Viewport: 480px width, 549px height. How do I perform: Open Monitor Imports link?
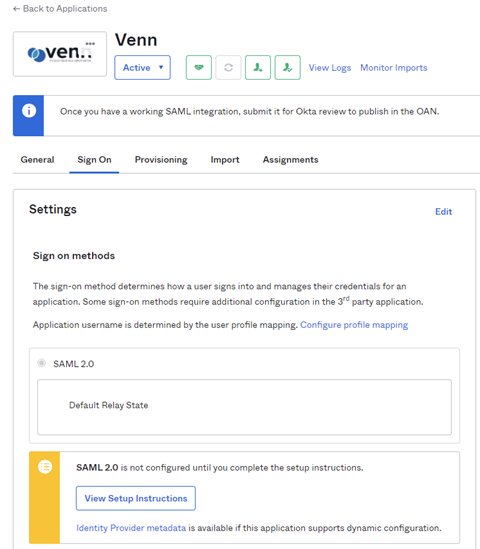[394, 68]
